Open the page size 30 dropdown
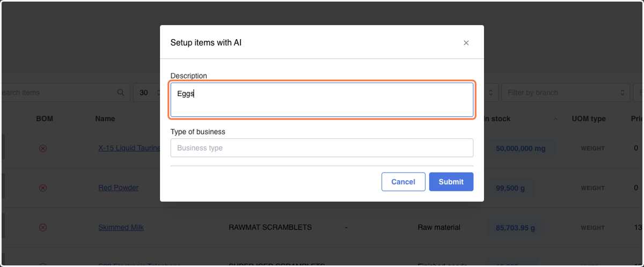 148,92
